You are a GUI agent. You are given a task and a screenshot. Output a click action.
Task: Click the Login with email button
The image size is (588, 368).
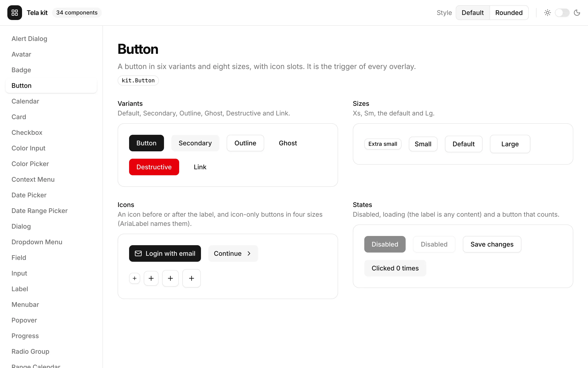[165, 253]
